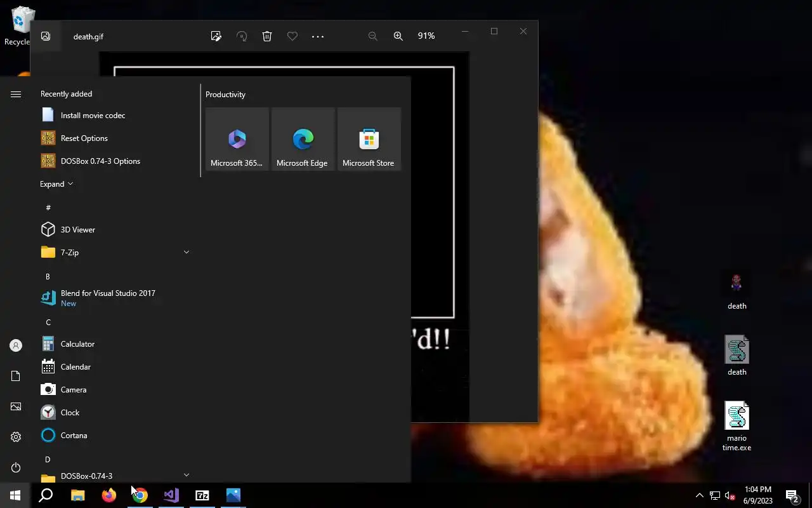This screenshot has width=812, height=508.
Task: Open the user account icon in Start menu
Action: pyautogui.click(x=16, y=345)
